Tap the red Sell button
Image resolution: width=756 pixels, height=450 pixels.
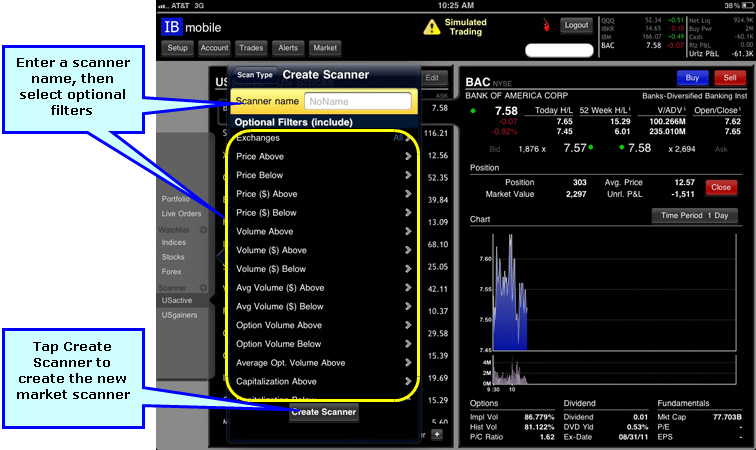[730, 78]
